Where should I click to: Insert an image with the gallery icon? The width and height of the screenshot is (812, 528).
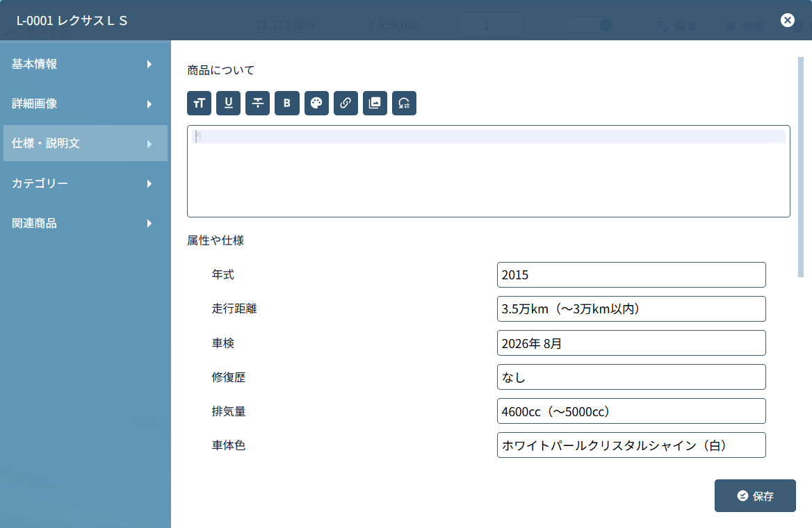point(375,103)
